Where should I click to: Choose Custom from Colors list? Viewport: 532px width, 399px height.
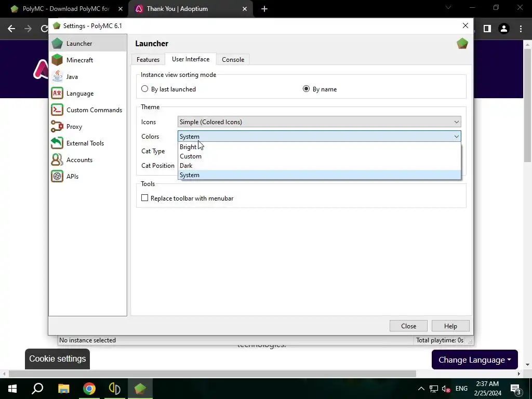click(x=320, y=156)
